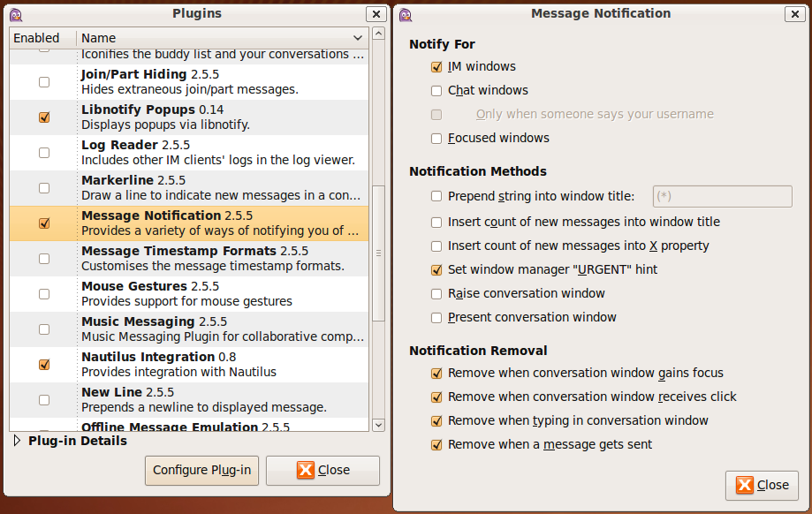
Task: Enable Message Timestamp Formats plugin checkbox
Action: point(44,258)
